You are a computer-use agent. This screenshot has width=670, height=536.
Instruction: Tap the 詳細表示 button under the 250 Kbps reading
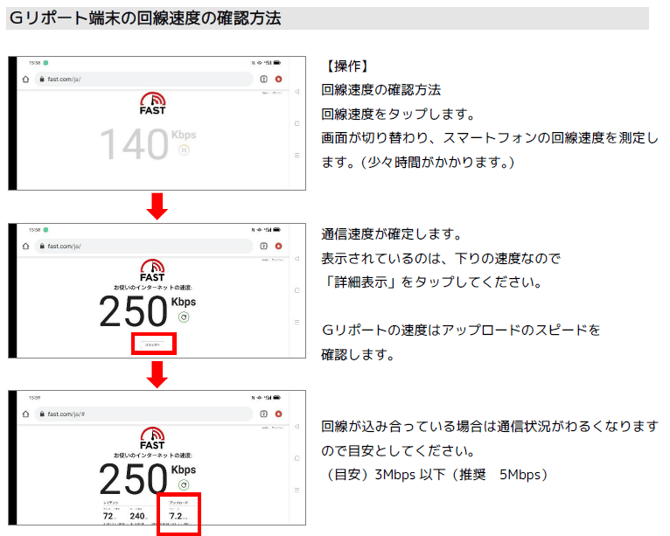(x=153, y=345)
